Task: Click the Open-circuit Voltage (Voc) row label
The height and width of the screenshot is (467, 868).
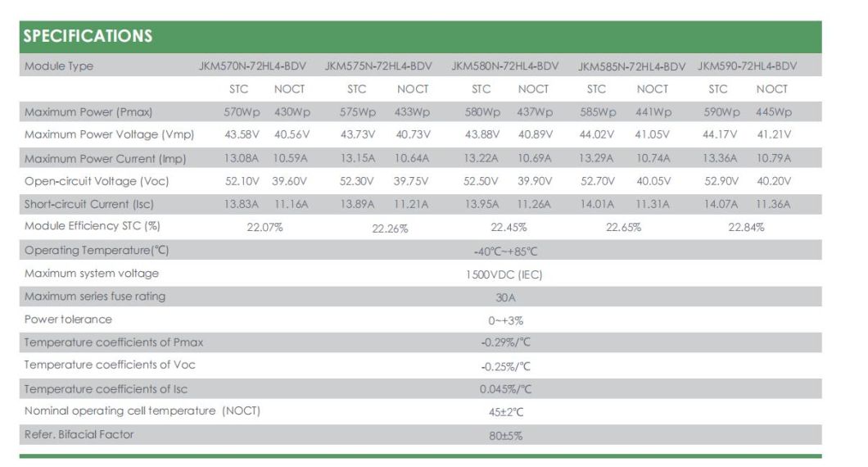Action: 97,181
